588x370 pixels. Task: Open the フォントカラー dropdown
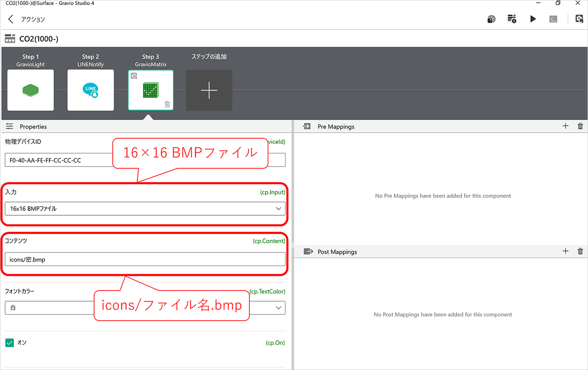(145, 308)
